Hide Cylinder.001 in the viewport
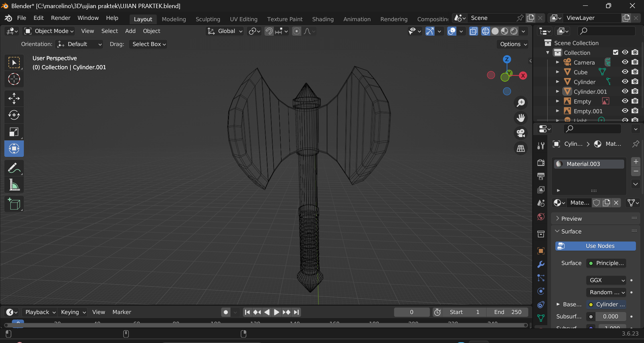The image size is (644, 343). (x=625, y=91)
